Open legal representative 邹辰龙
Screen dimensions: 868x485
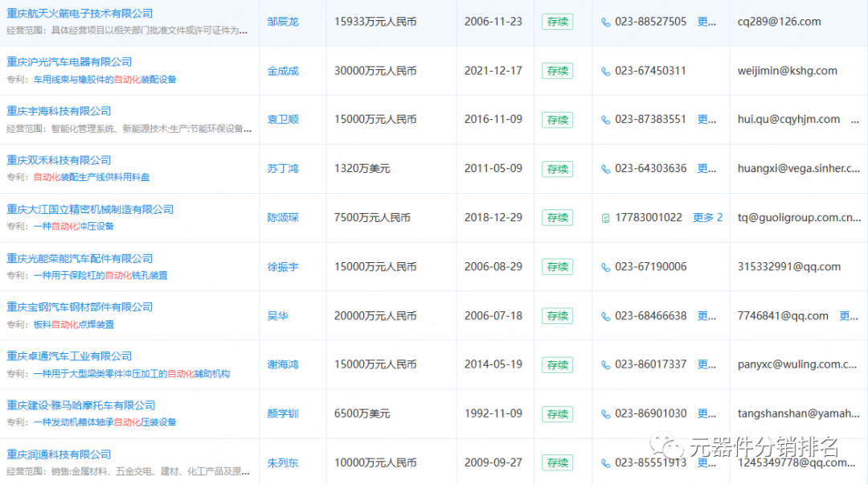[283, 22]
